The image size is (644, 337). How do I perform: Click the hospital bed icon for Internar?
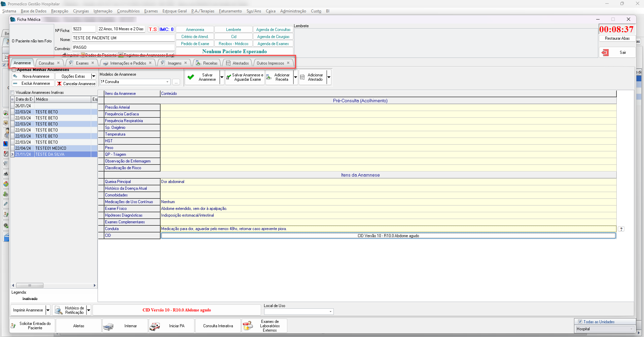(x=108, y=326)
